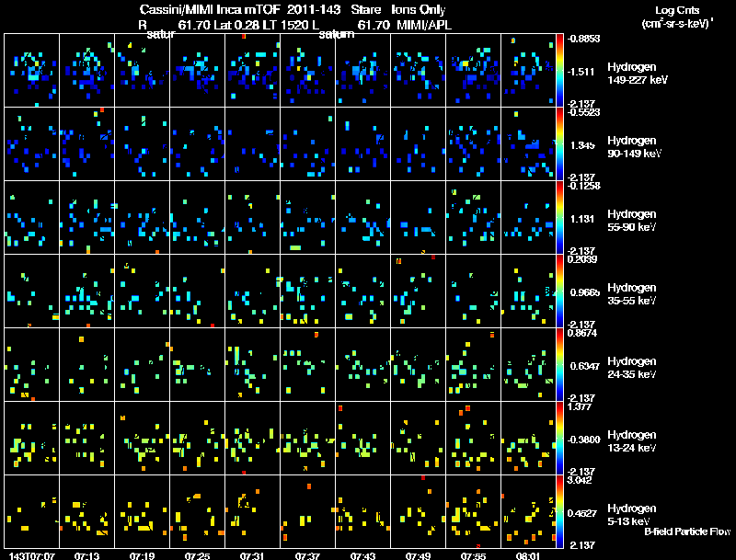Open the Hydrogen 24-35 keV panel at 07:43
This screenshot has width=736, height=560.
click(x=362, y=365)
